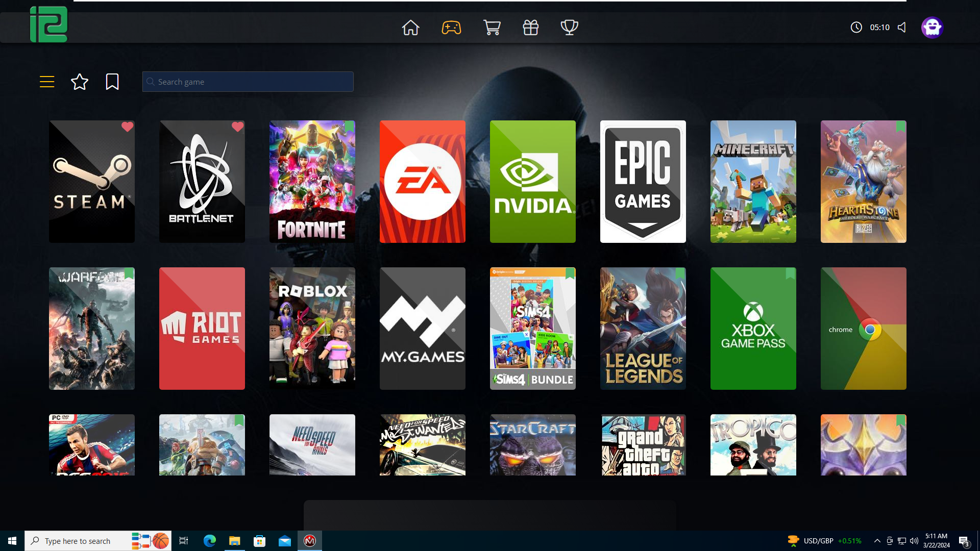Image resolution: width=980 pixels, height=551 pixels.
Task: Open Microsoft Edge from taskbar
Action: pos(209,541)
